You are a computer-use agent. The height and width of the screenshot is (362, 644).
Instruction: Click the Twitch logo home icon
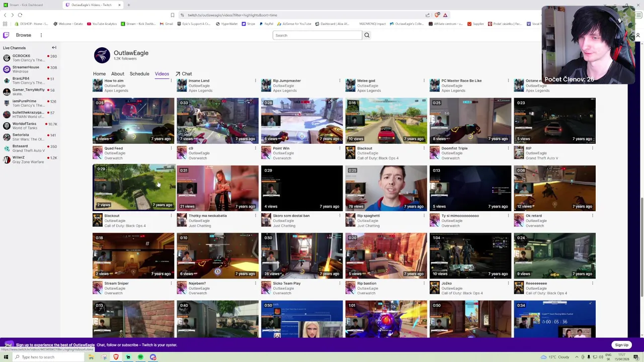tap(6, 35)
